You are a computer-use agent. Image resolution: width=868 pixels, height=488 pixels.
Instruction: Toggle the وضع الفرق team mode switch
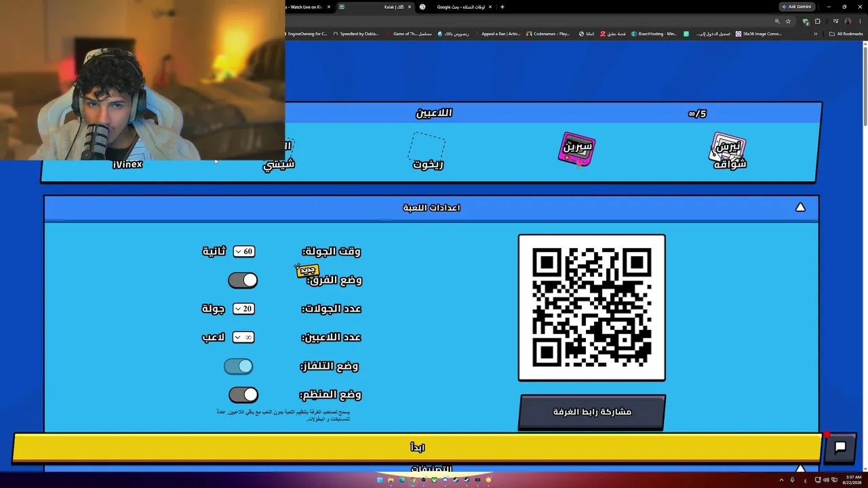coord(243,280)
